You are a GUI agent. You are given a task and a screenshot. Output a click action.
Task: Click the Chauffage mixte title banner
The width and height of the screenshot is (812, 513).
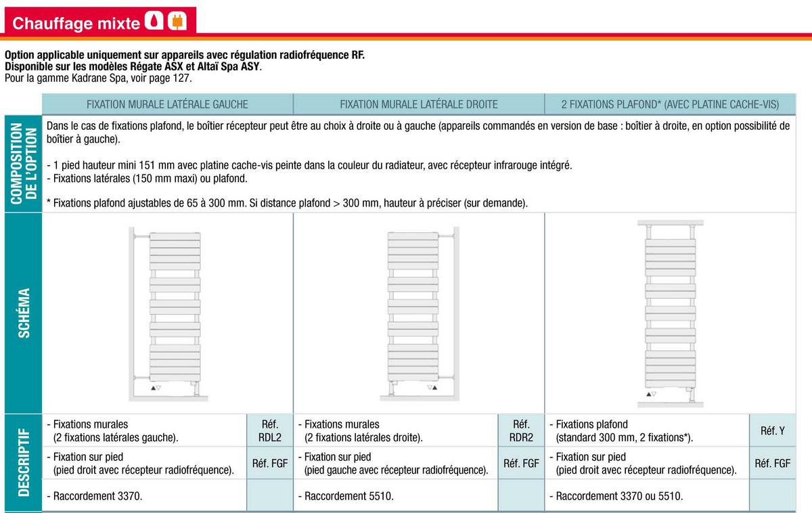click(100, 22)
